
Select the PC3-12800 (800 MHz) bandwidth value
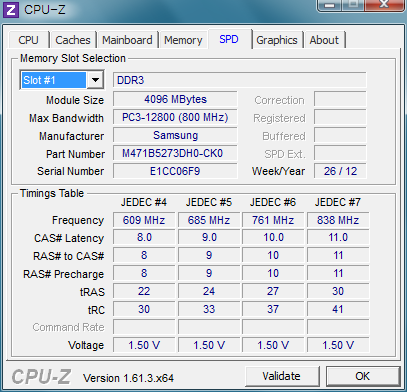175,117
